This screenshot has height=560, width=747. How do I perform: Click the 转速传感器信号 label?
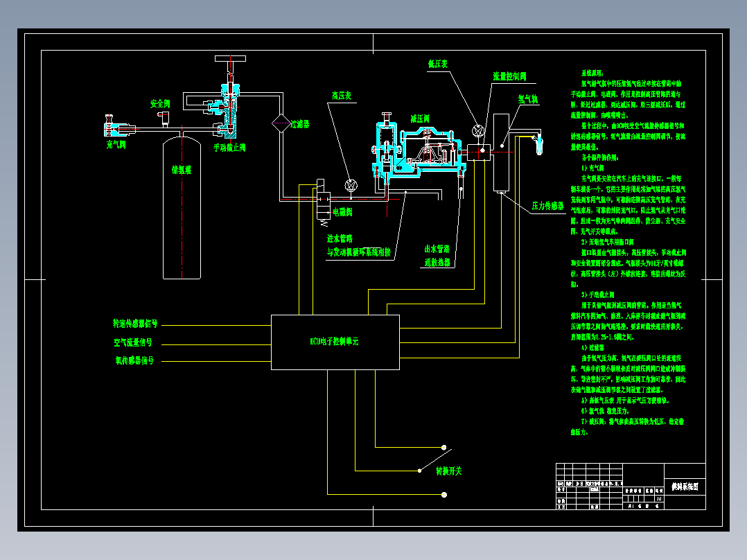[x=135, y=324]
